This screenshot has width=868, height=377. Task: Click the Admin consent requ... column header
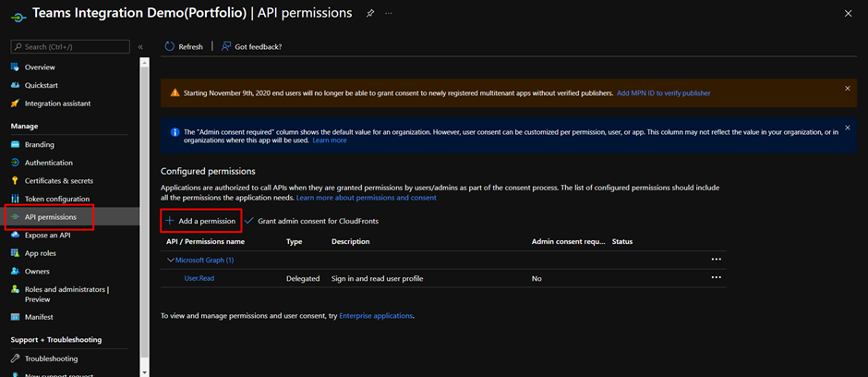[569, 241]
